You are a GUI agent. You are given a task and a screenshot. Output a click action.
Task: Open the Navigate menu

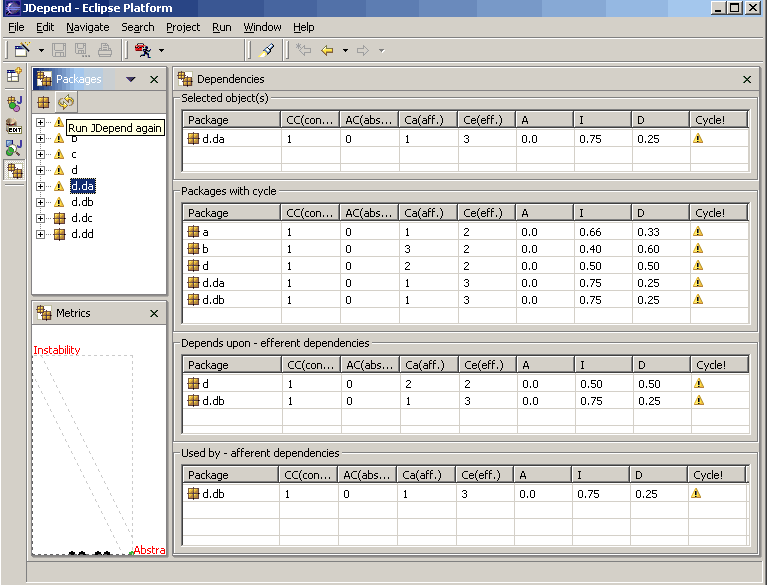tap(88, 27)
